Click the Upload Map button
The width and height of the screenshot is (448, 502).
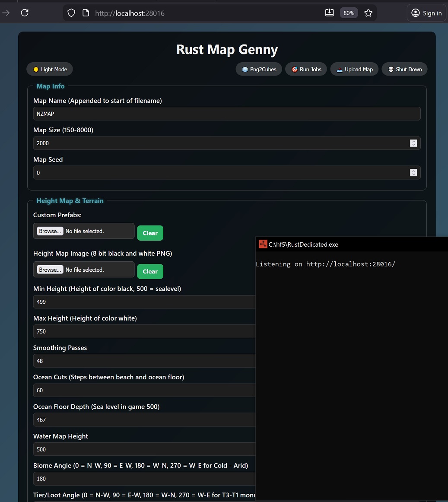[354, 70]
